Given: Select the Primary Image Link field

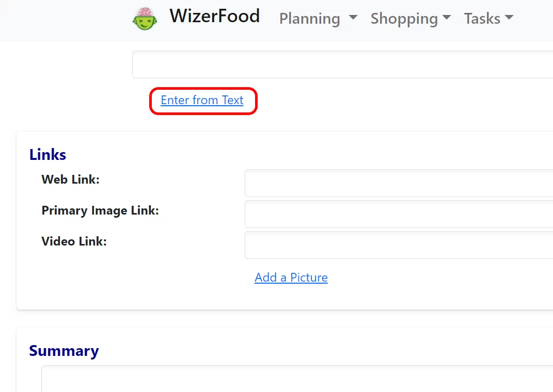Looking at the screenshot, I should (399, 214).
